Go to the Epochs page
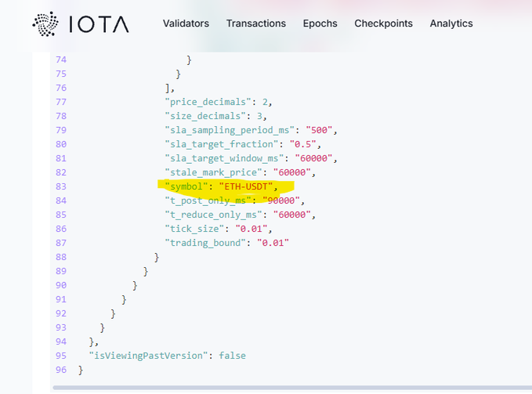Viewport: 532px width, 394px height. [x=320, y=23]
